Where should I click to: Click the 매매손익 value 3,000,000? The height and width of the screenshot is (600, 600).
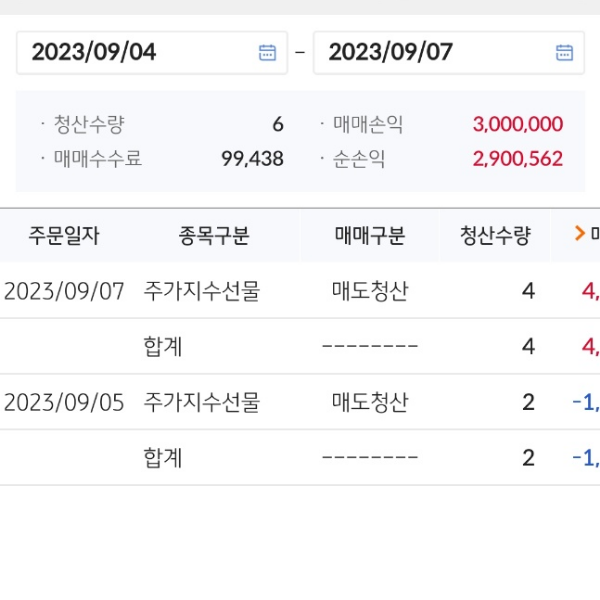click(x=517, y=125)
